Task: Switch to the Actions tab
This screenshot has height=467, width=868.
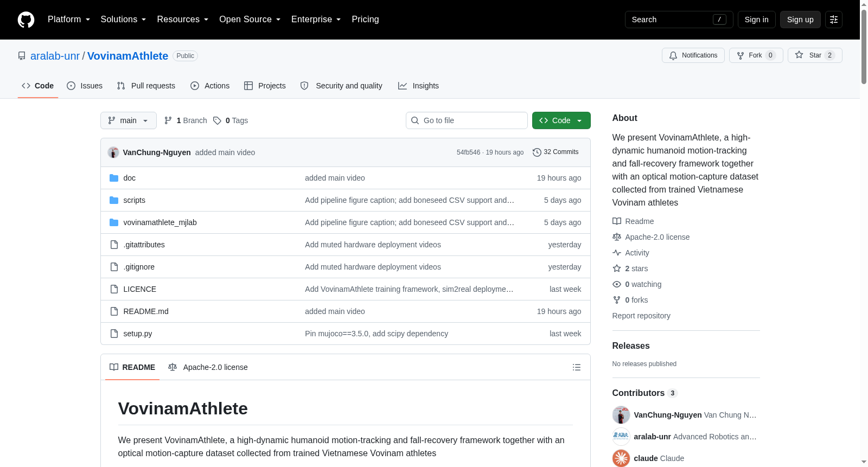Action: point(210,86)
